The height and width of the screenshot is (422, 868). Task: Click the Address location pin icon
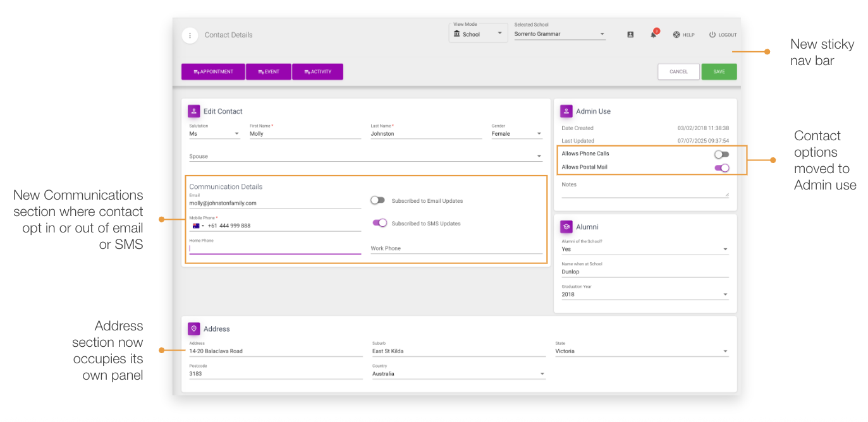[x=194, y=329]
